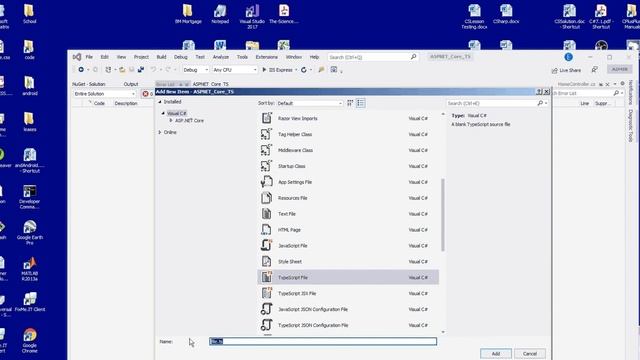
Task: Expand the Online tree node
Action: tap(160, 132)
